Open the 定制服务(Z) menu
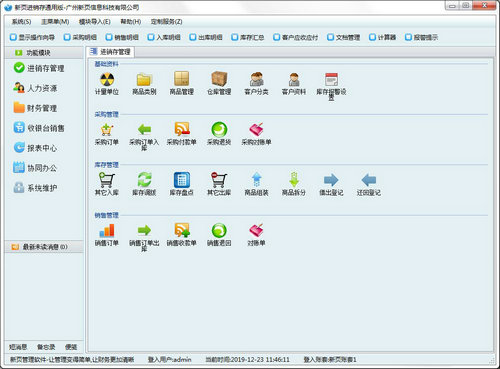The image size is (500, 369). [x=166, y=22]
